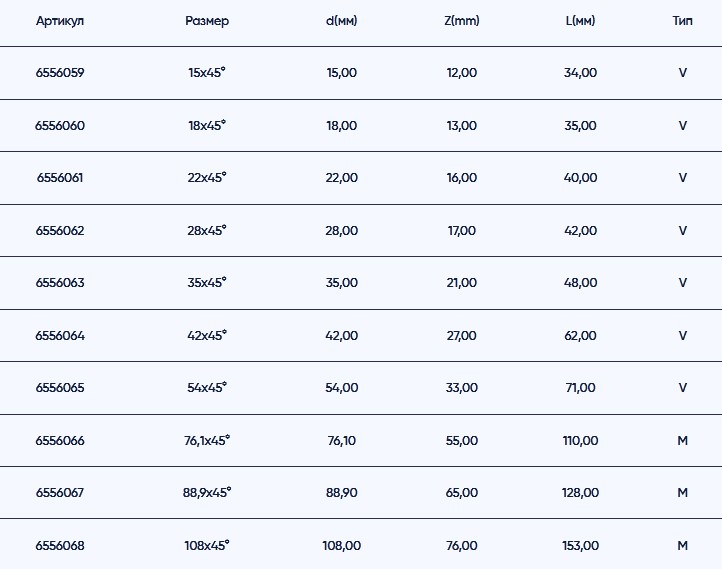Viewport: 722px width, 569px height.
Task: Click the Тип column header
Action: click(x=682, y=21)
